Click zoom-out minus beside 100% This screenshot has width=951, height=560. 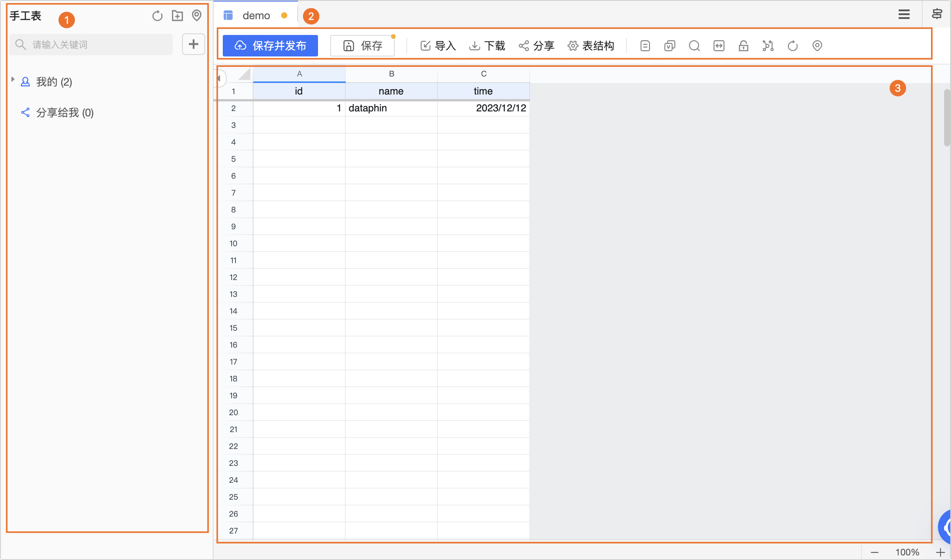tap(875, 552)
